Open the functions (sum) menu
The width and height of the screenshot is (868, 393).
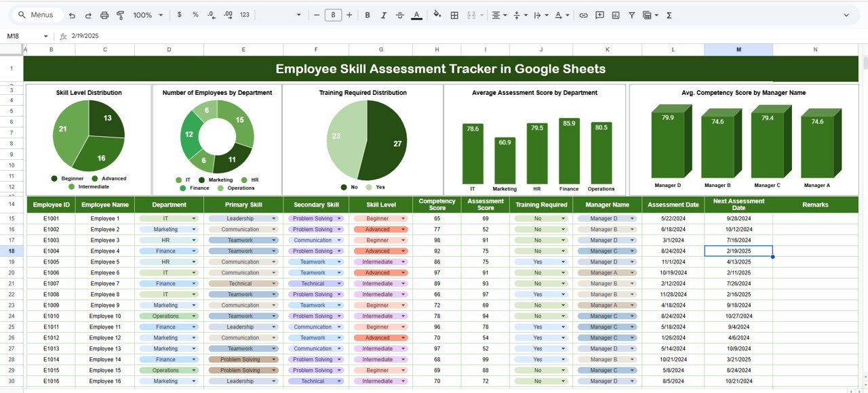coord(669,14)
